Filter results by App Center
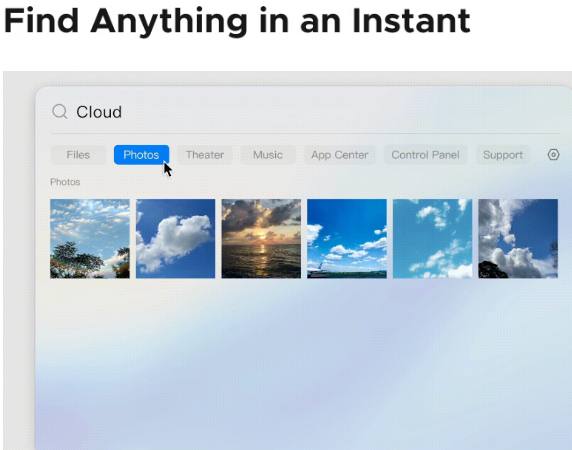Viewport: 572px width, 450px height. (339, 155)
